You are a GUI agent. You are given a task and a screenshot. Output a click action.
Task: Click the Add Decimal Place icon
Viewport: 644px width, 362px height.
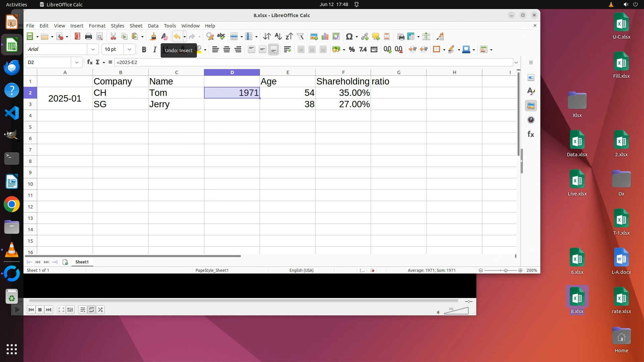(387, 50)
